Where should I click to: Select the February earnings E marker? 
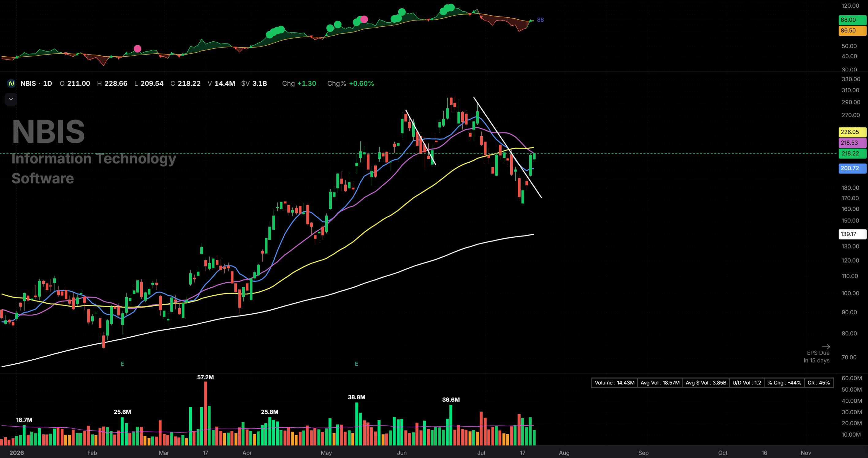[x=122, y=364]
